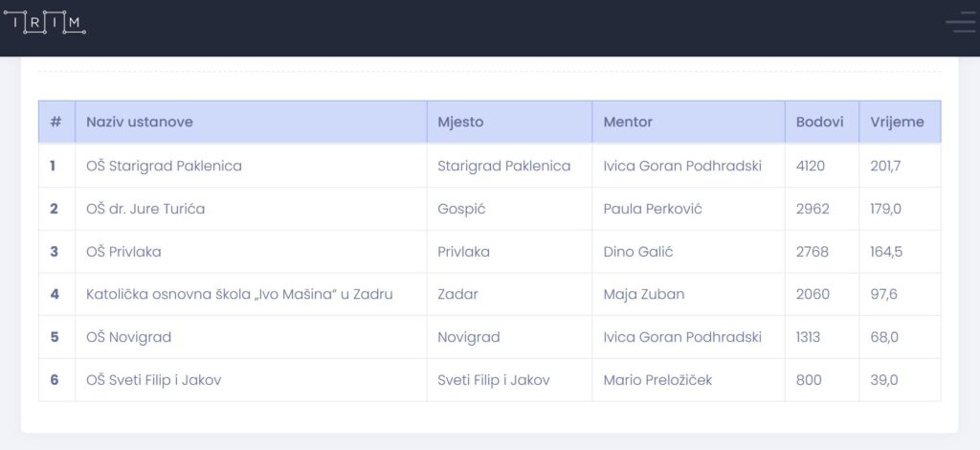Screen dimensions: 980x450
Task: Click the OŠ Novigrad institution name
Action: pyautogui.click(x=129, y=337)
